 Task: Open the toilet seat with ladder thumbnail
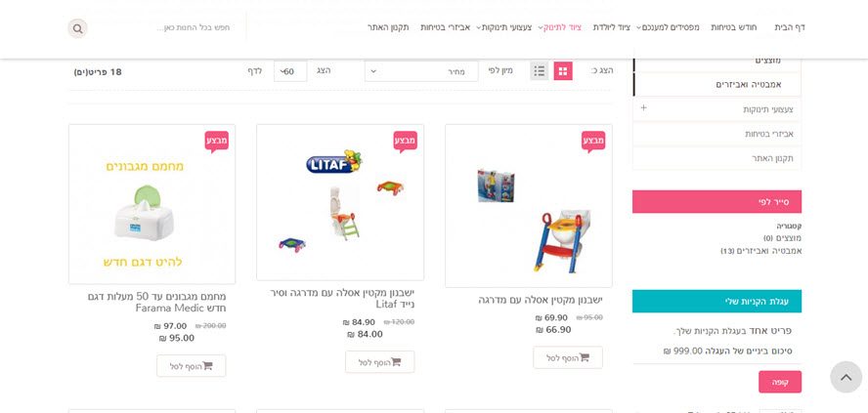click(x=529, y=206)
